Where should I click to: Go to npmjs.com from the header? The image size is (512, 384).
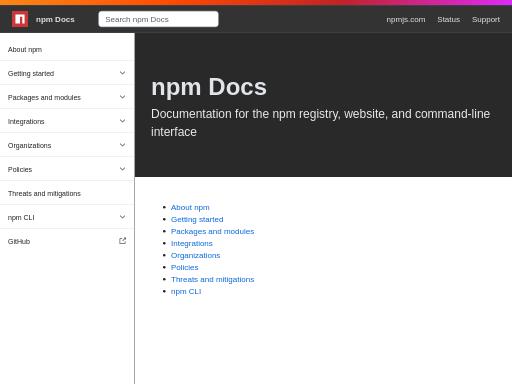[x=406, y=19]
